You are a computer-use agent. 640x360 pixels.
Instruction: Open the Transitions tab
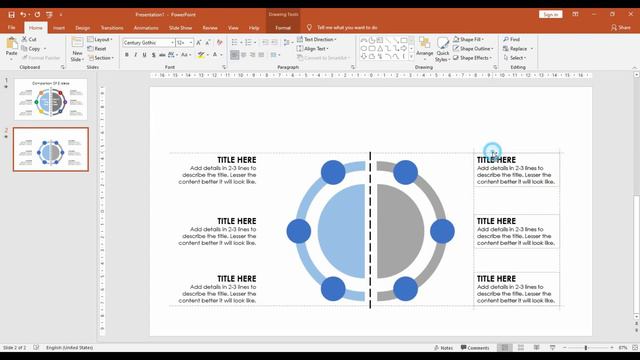pyautogui.click(x=112, y=28)
